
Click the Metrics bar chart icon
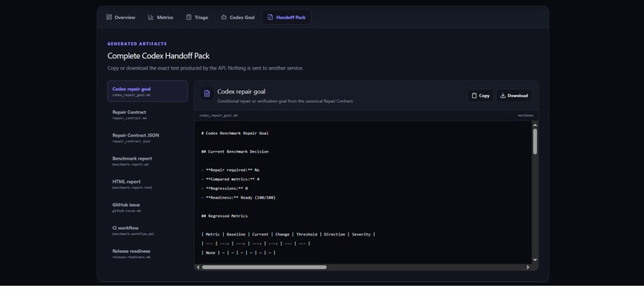click(151, 18)
